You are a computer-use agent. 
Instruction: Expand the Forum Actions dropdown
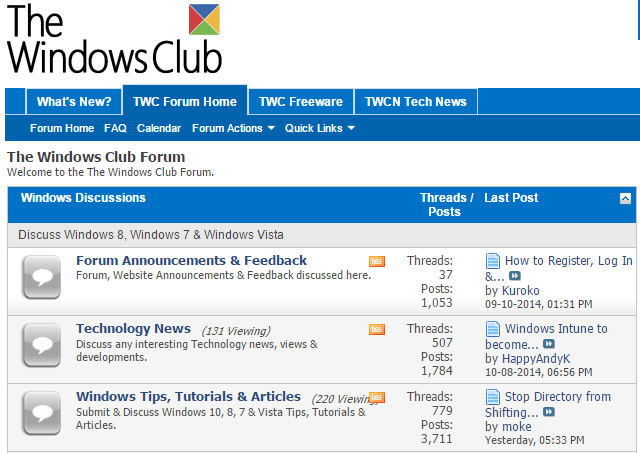tap(233, 128)
